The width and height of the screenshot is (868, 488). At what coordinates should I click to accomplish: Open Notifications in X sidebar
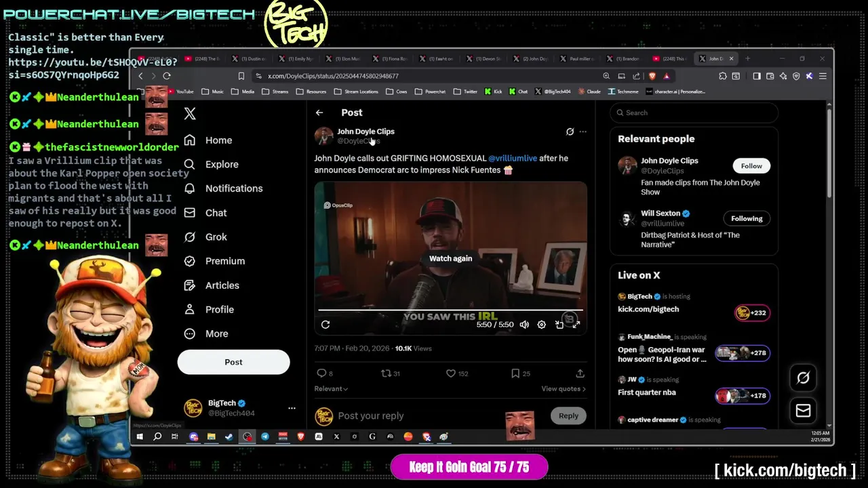[224, 188]
